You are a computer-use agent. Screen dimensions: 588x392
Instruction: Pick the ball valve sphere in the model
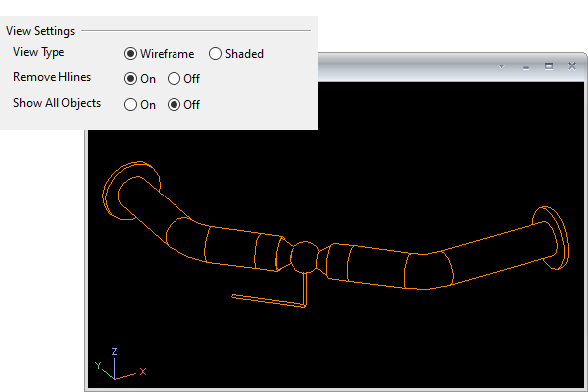click(304, 257)
